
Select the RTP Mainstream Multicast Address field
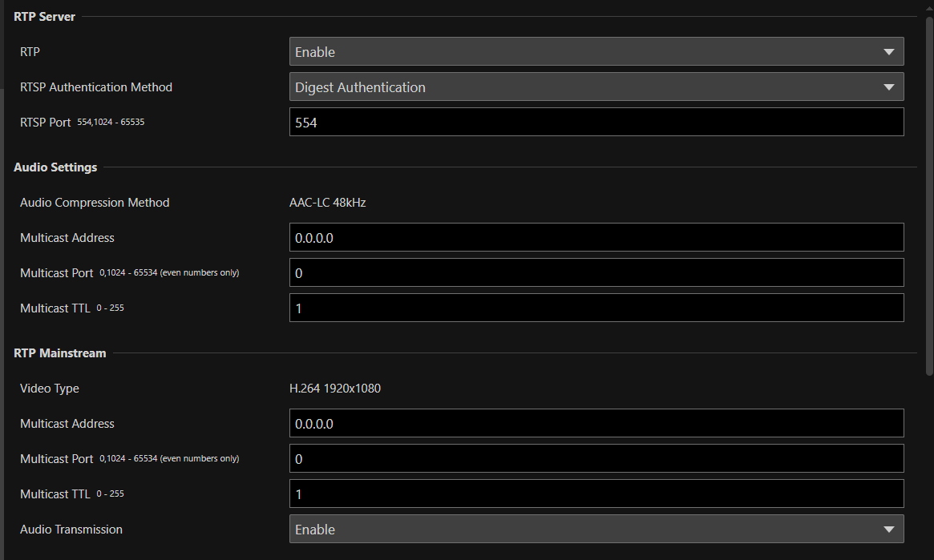click(x=596, y=423)
